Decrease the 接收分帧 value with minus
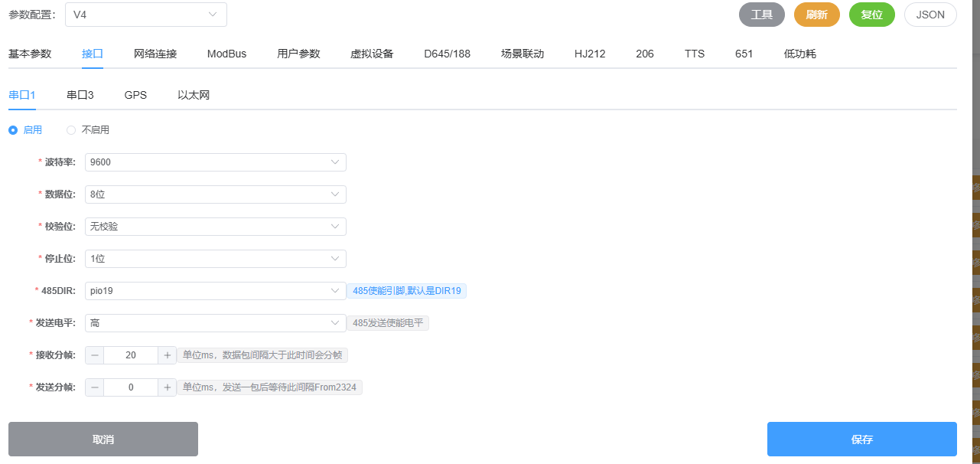 point(94,355)
